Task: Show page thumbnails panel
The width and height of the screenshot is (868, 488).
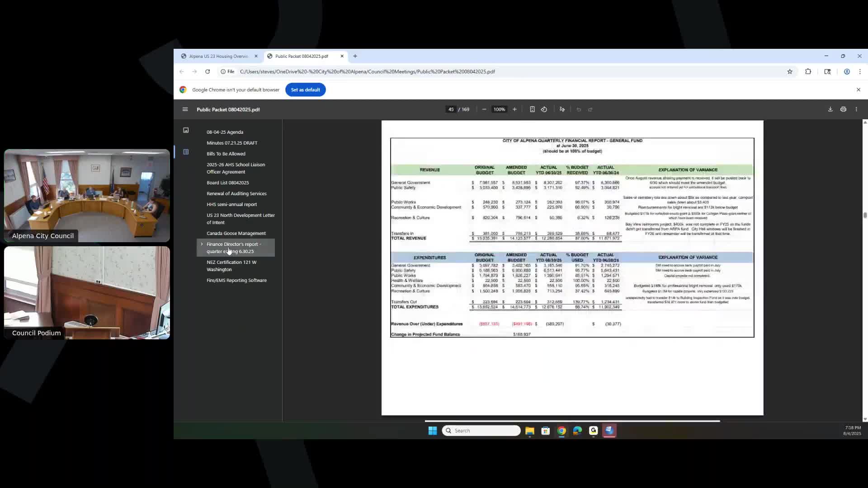Action: 186,130
